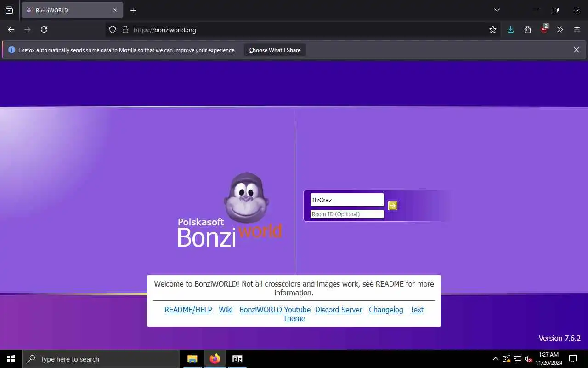The width and height of the screenshot is (588, 368).
Task: View the Changelog link
Action: tap(386, 310)
